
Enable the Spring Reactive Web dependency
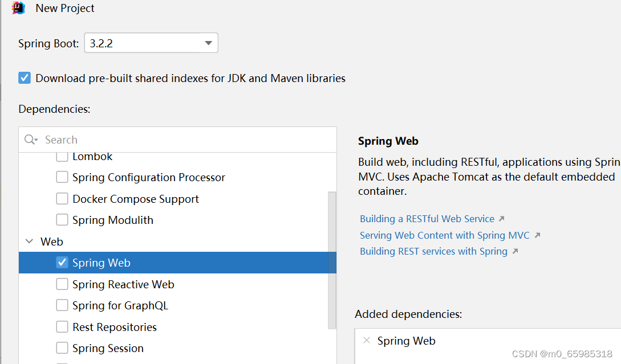click(62, 284)
